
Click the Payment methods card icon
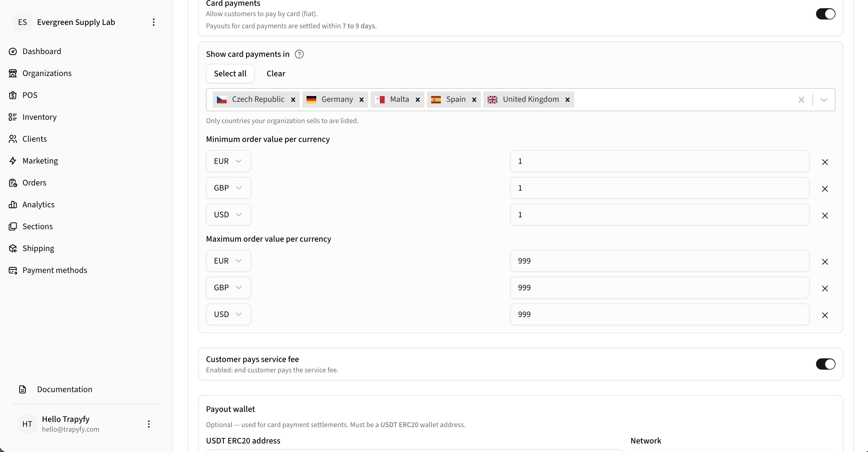point(13,270)
